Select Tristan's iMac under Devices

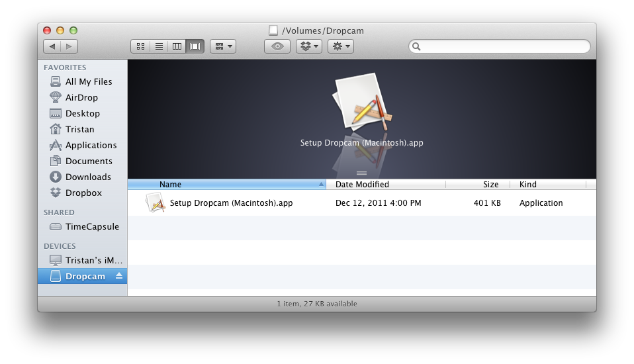coord(83,260)
